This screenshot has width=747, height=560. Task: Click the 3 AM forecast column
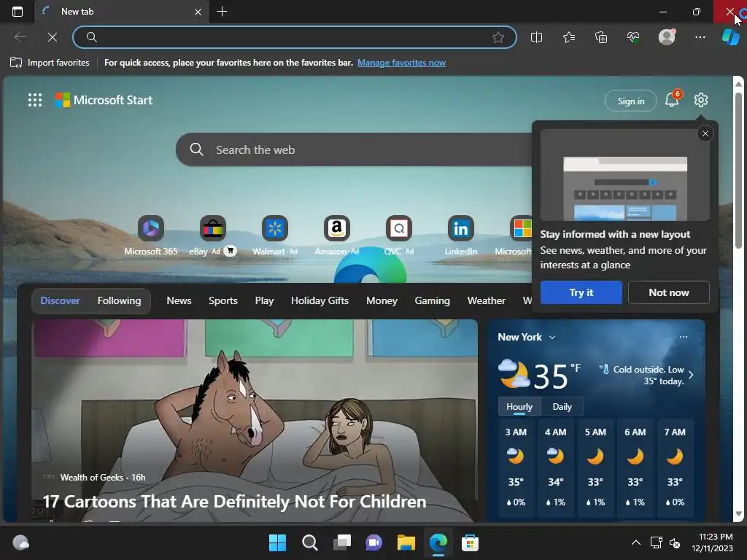coord(516,467)
